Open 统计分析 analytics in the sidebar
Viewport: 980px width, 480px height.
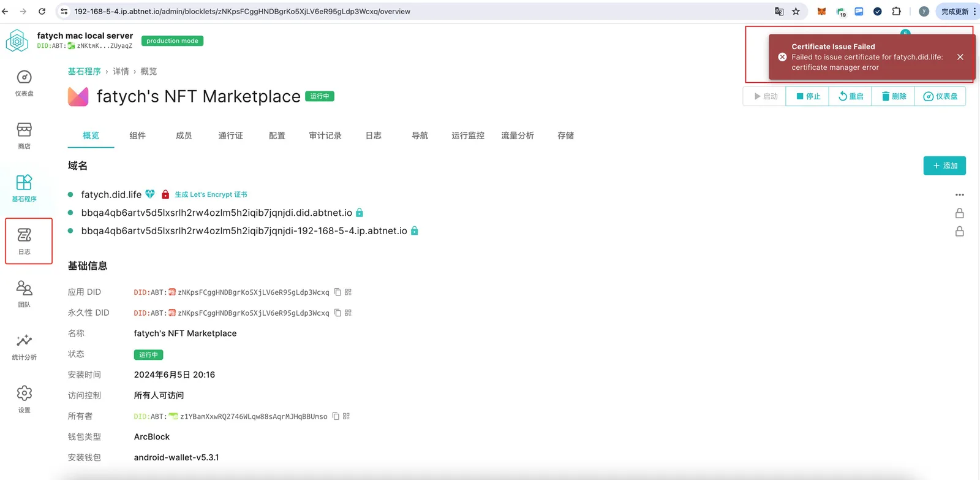pos(24,346)
